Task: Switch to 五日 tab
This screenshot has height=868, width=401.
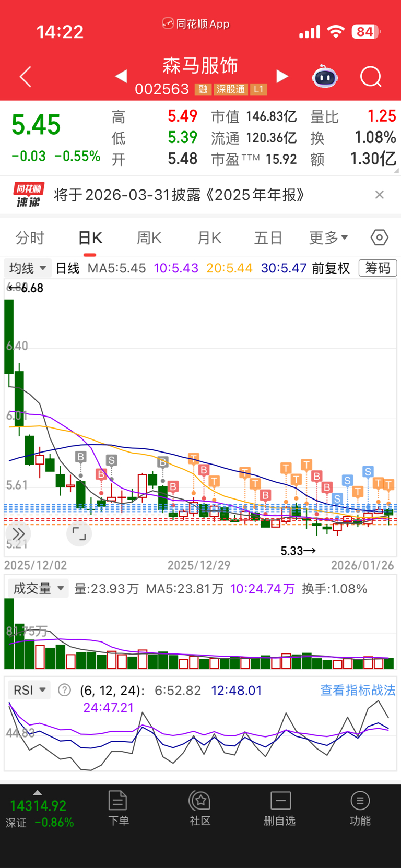Action: [x=268, y=238]
